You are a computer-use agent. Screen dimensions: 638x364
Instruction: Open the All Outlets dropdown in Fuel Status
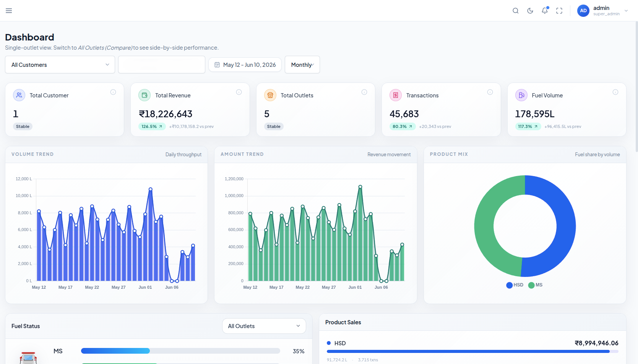(264, 326)
